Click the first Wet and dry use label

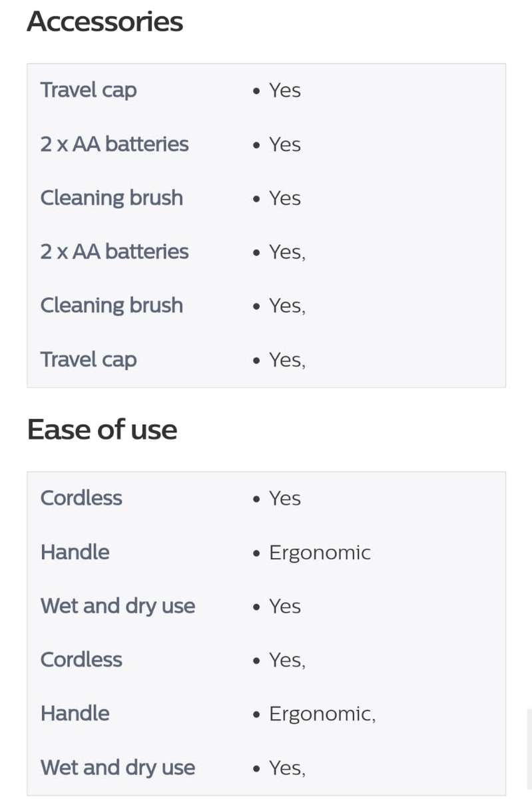tap(118, 606)
